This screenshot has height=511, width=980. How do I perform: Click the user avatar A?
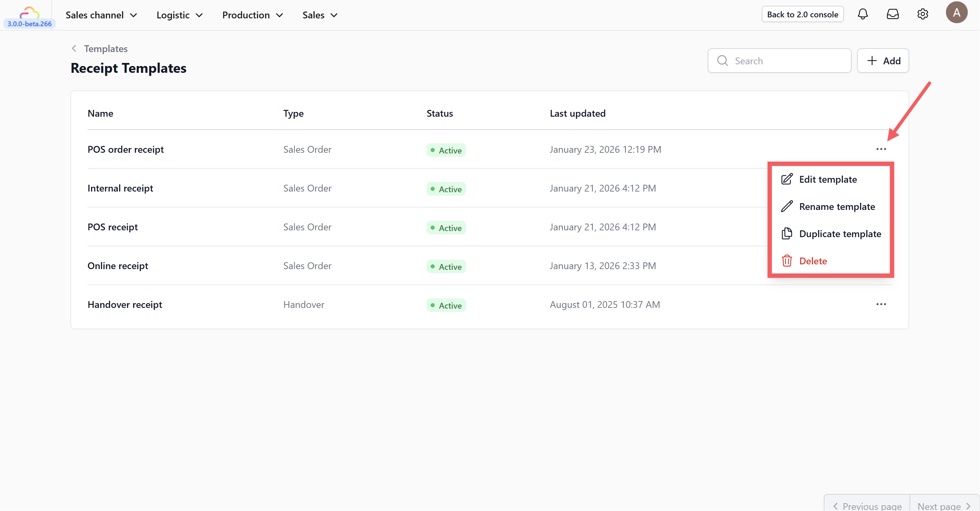coord(957,13)
